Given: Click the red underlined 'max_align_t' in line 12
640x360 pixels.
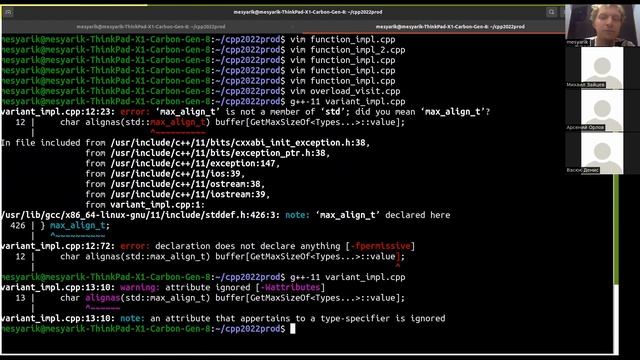Looking at the screenshot, I should tap(178, 122).
